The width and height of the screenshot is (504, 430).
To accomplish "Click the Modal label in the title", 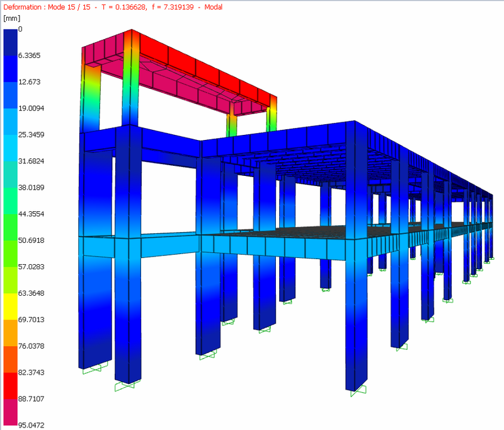I will tap(213, 7).
